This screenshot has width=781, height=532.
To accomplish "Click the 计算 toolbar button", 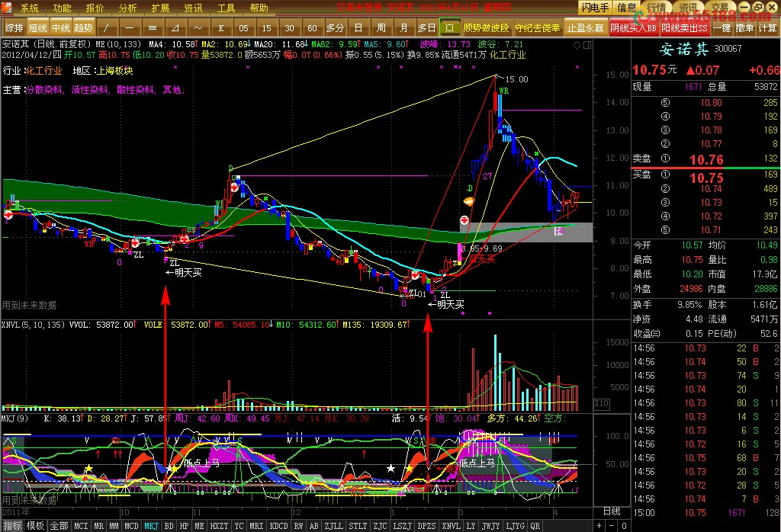I will [767, 28].
